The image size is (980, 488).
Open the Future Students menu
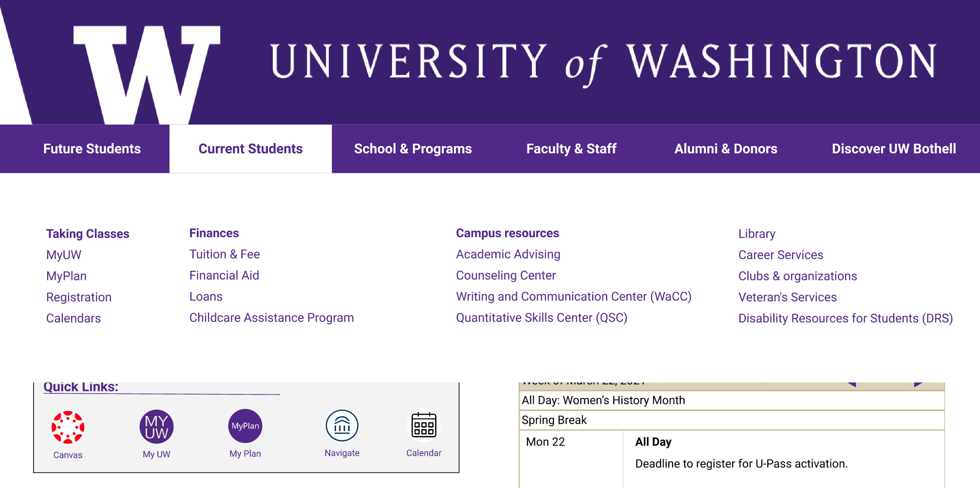click(x=92, y=149)
